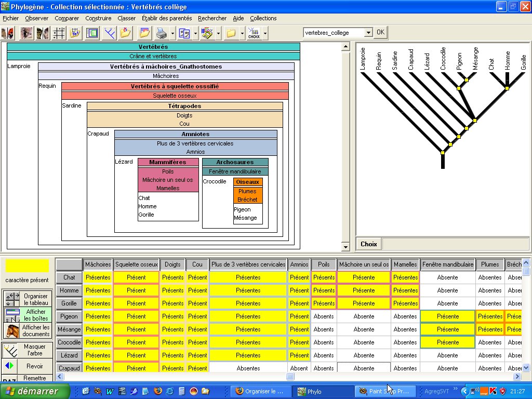Click the printer icon in toolbar
Viewport: 532px width, 399px height.
tap(162, 33)
